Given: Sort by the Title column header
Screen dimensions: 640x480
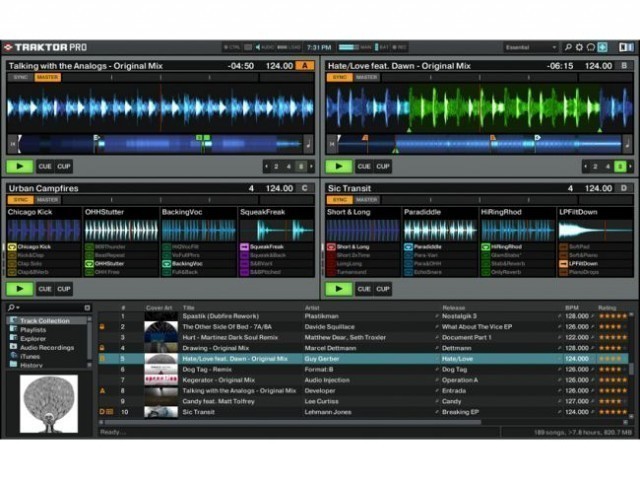Looking at the screenshot, I should (189, 307).
